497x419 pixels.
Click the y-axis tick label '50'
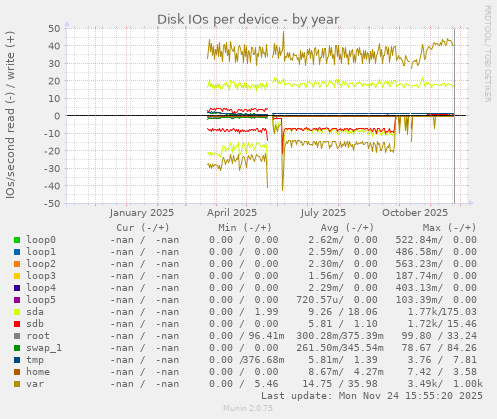tap(54, 28)
